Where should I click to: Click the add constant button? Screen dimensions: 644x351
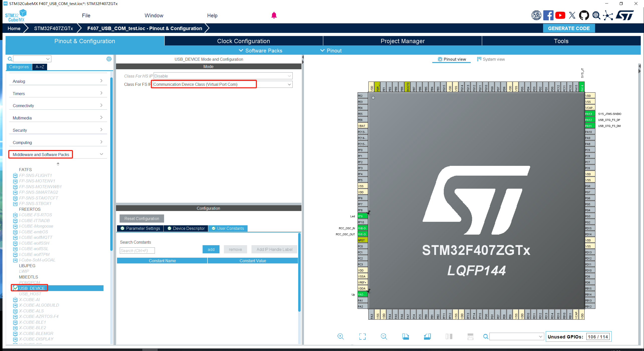click(x=211, y=249)
